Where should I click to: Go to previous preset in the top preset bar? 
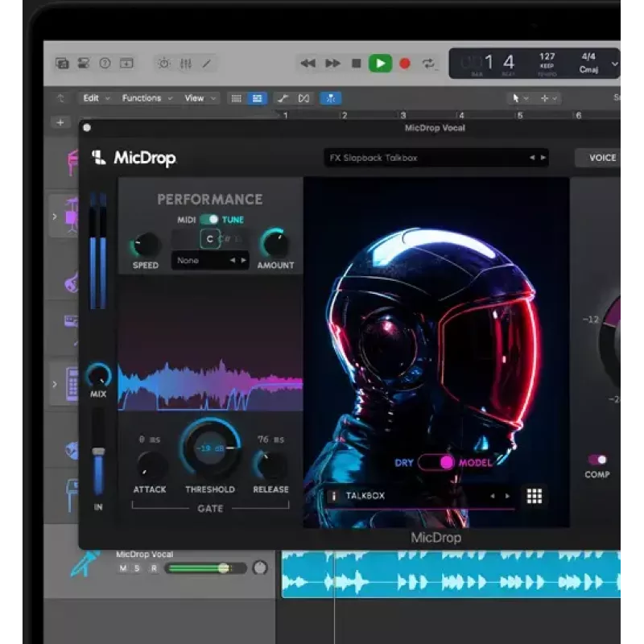point(532,158)
